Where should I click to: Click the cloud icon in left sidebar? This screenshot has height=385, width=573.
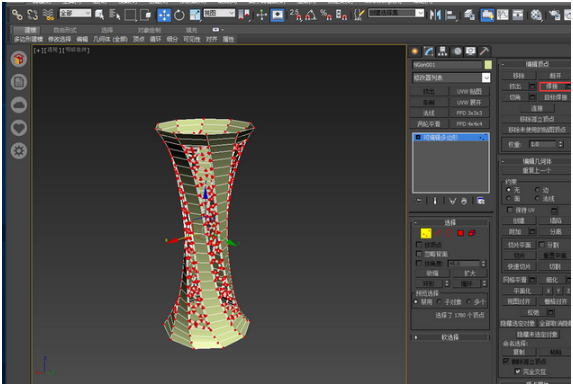(19, 105)
